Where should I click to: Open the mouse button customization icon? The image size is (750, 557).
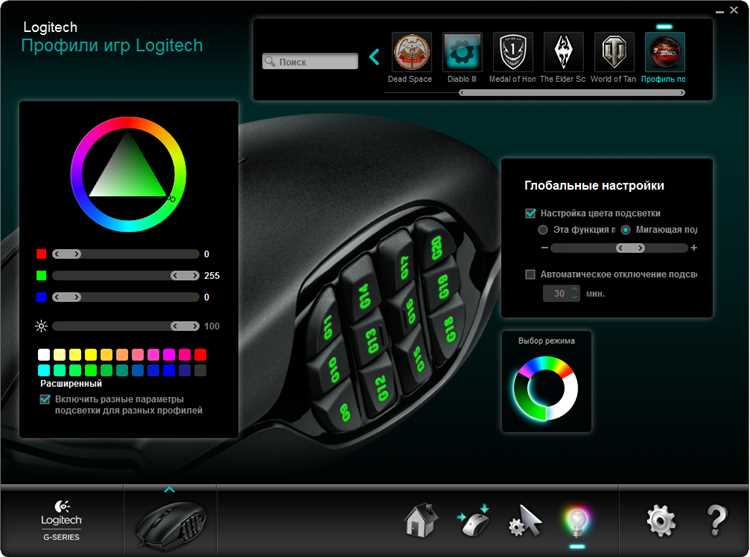[474, 521]
